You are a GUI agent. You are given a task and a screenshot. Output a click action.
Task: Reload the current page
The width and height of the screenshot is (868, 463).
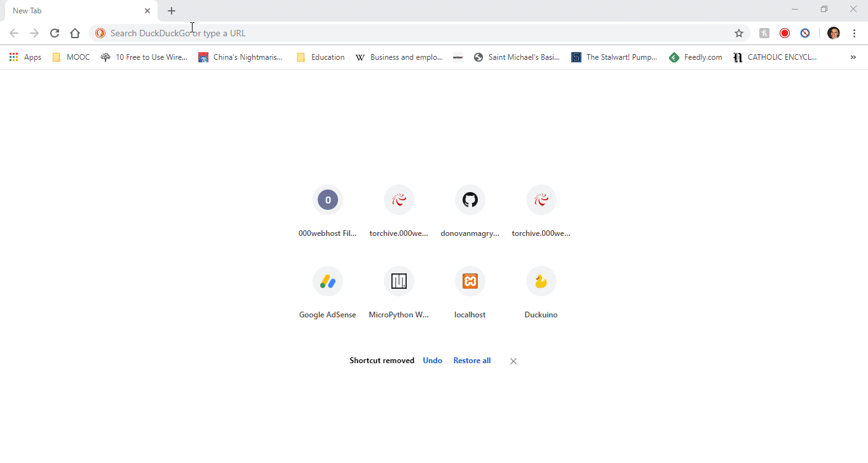point(55,32)
